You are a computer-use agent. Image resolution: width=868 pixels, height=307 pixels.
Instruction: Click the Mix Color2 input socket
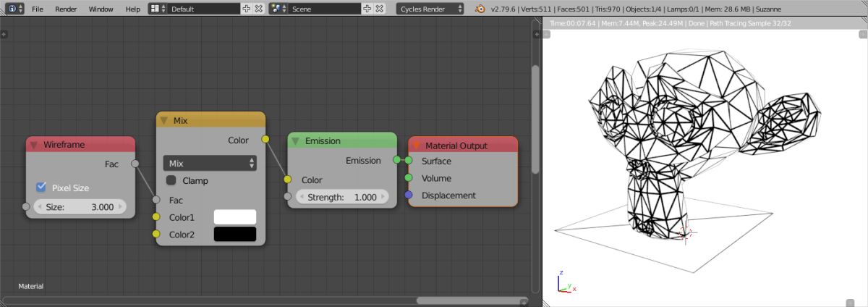pos(156,234)
